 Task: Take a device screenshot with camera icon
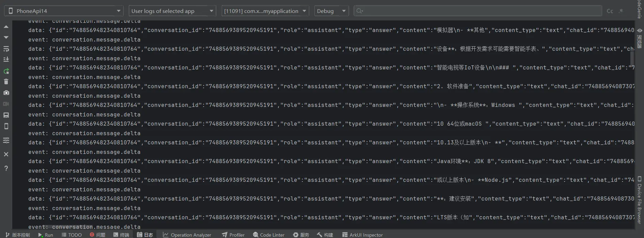coord(6,93)
